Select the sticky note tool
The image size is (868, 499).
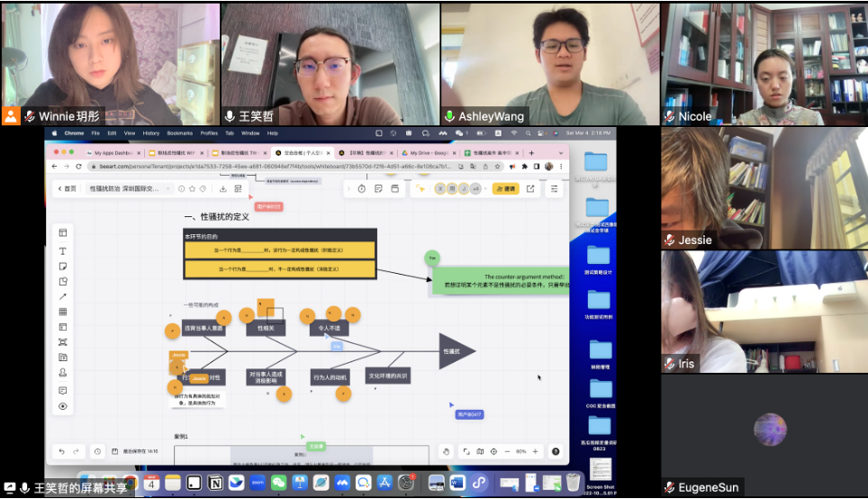(62, 267)
